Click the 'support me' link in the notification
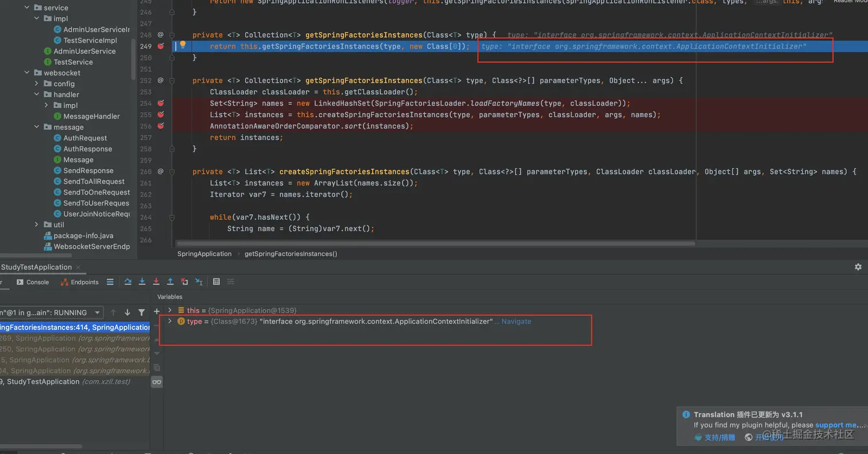The image size is (868, 454). (x=836, y=425)
